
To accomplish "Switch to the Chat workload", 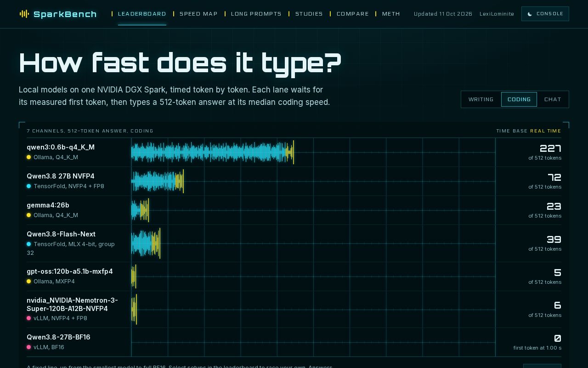I will [553, 99].
